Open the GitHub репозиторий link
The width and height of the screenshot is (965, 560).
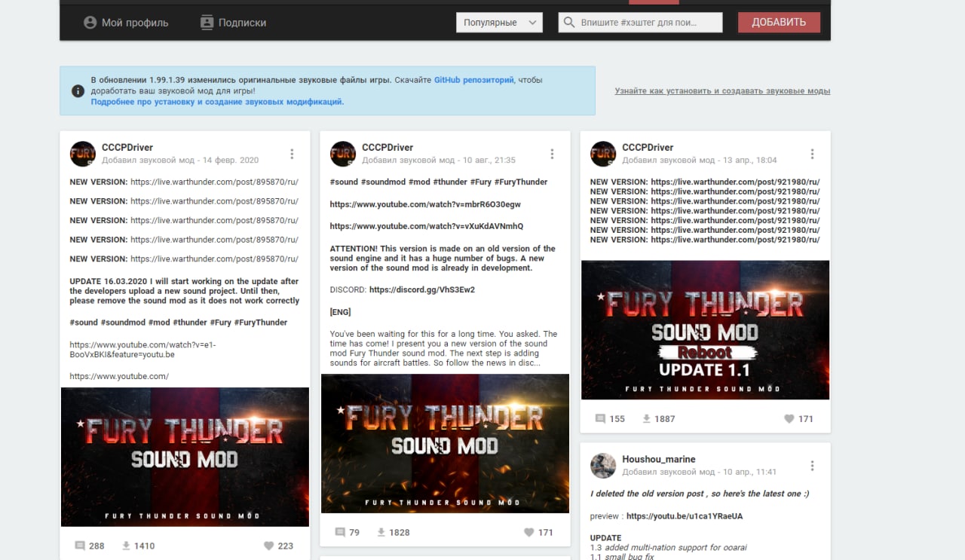[x=474, y=80]
